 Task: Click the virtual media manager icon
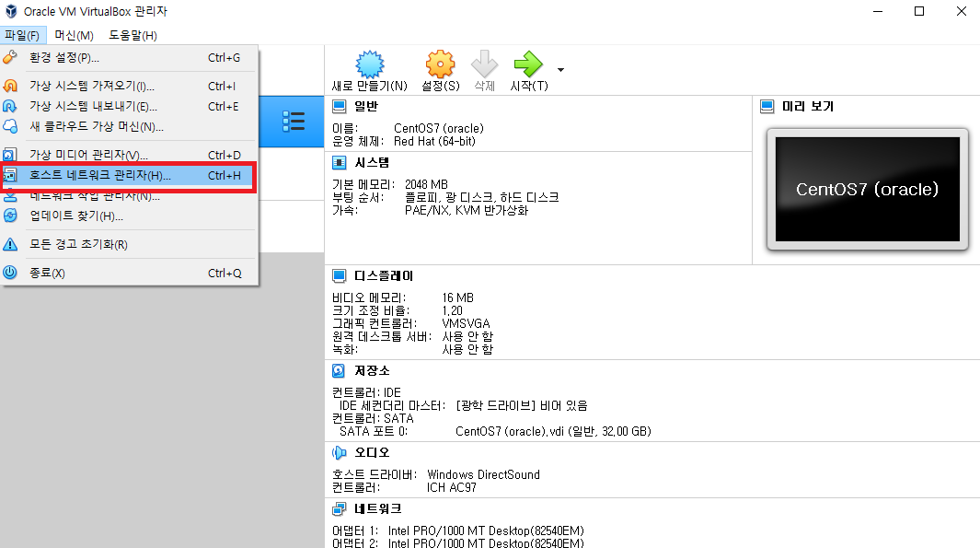pos(10,155)
